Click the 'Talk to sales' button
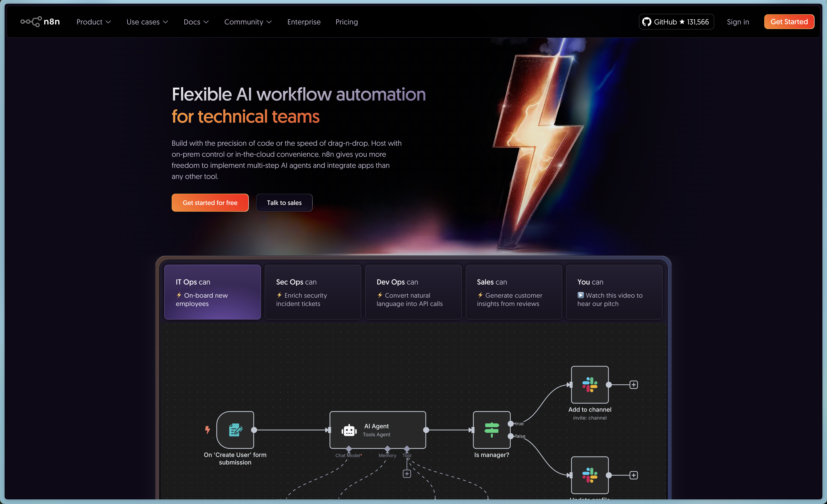Image resolution: width=827 pixels, height=504 pixels. [x=284, y=202]
